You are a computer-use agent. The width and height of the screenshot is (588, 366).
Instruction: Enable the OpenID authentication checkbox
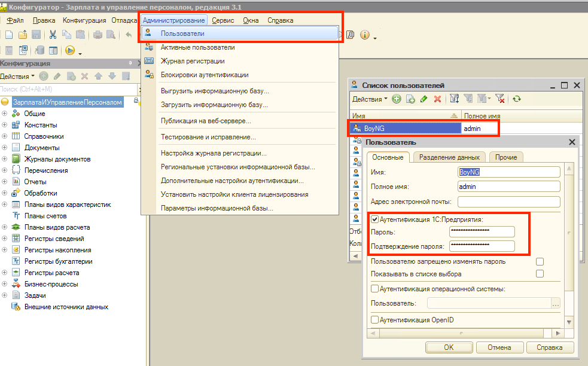pos(374,320)
